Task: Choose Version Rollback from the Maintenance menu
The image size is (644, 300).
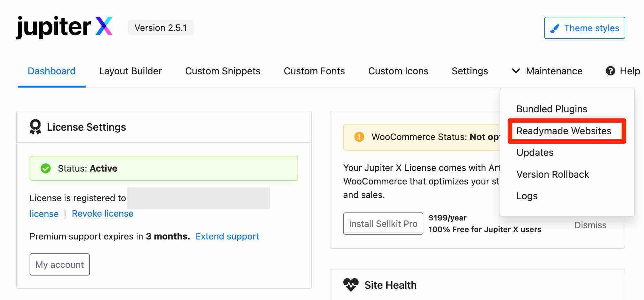Action: coord(552,174)
